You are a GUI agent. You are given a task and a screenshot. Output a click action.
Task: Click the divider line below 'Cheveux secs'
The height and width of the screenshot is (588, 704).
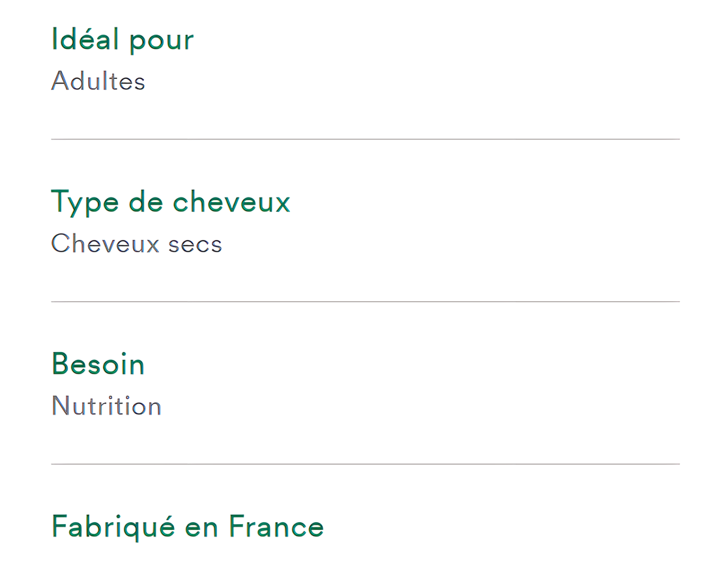click(x=366, y=302)
